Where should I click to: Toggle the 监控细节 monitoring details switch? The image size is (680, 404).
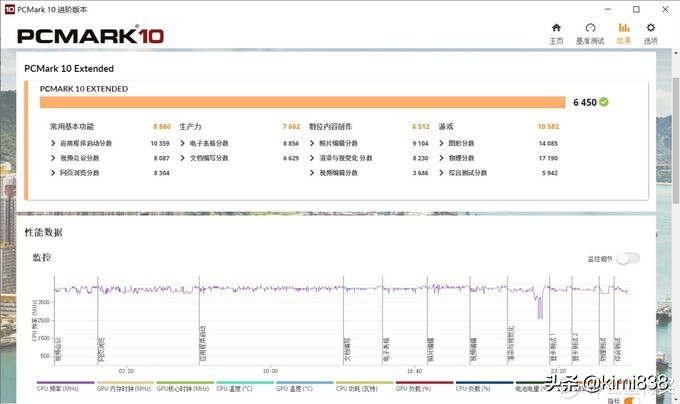pos(628,259)
